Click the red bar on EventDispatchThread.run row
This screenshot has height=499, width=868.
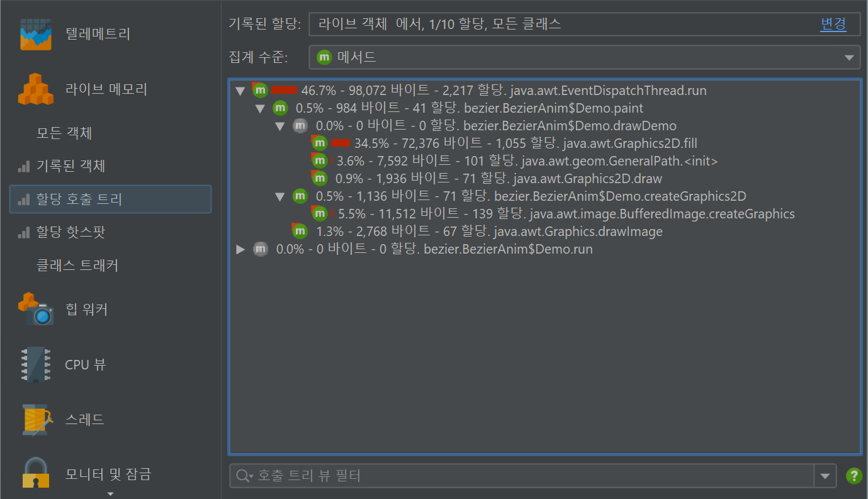pyautogui.click(x=284, y=91)
